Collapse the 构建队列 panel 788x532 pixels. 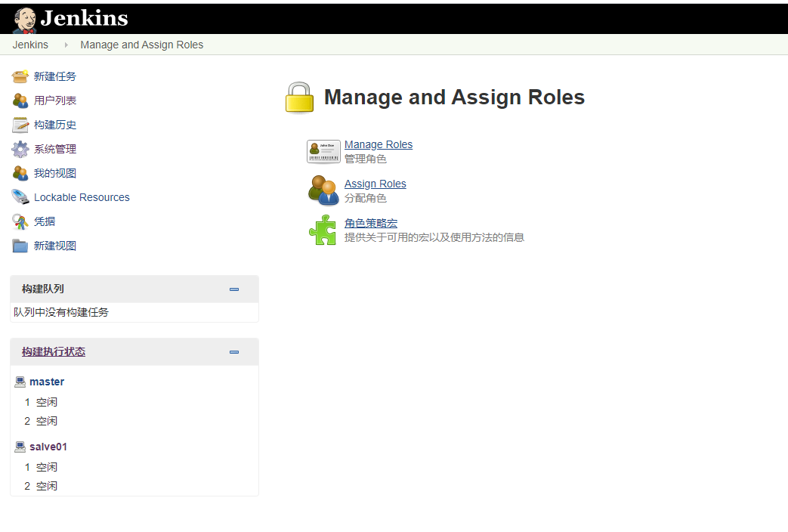point(234,289)
